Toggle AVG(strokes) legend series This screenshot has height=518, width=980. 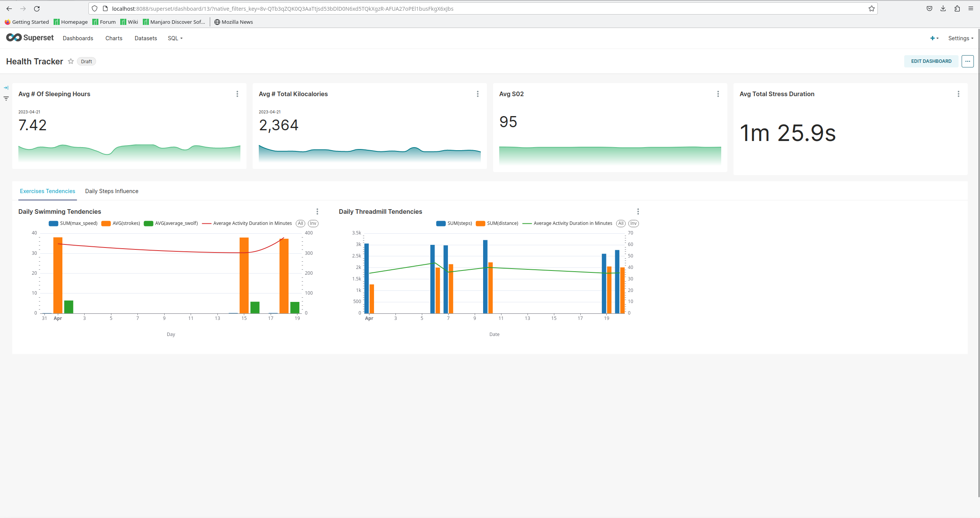pyautogui.click(x=121, y=223)
